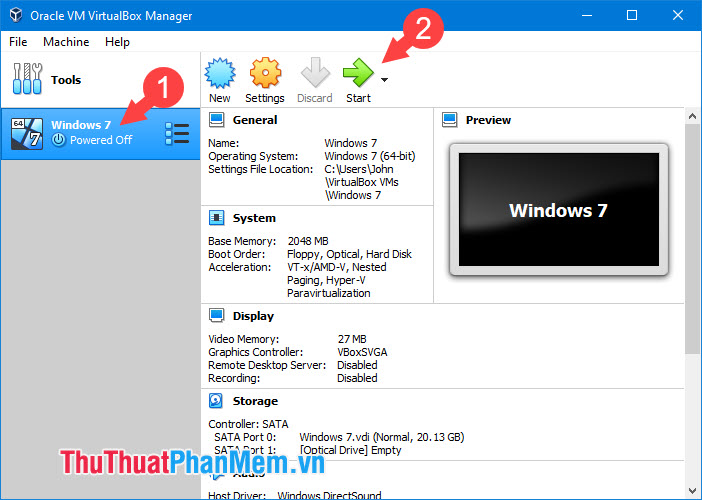This screenshot has width=702, height=500.
Task: Click the Preview section icon
Action: coord(449,120)
